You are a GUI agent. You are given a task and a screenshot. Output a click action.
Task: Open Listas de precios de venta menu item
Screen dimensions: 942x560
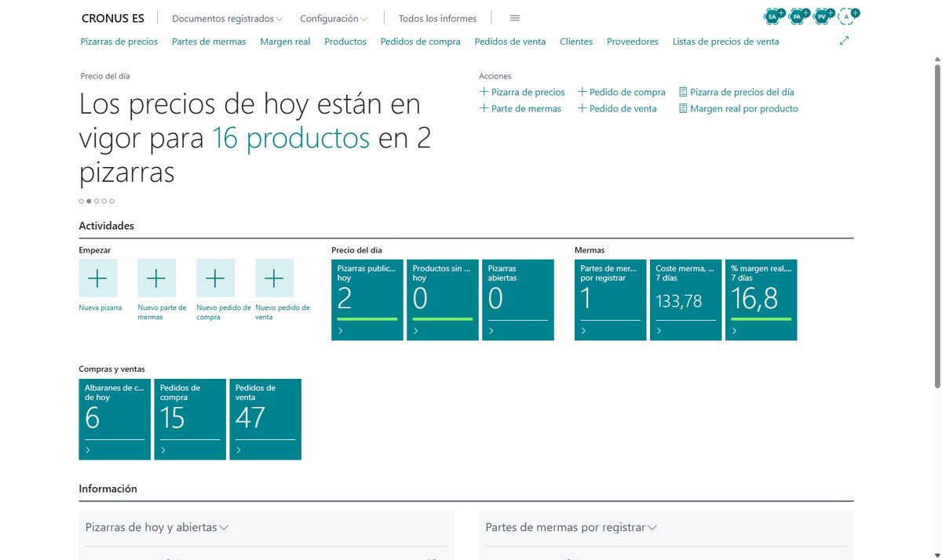[x=726, y=42]
